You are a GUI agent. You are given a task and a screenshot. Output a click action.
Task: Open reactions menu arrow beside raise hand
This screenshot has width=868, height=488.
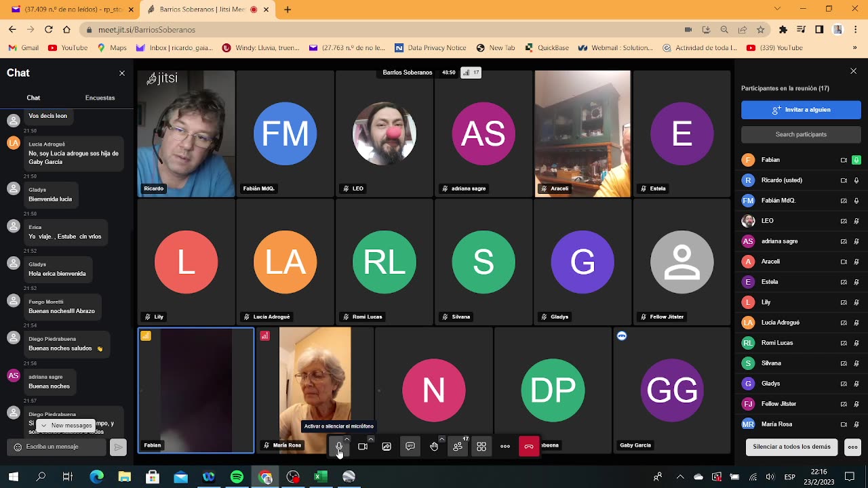click(442, 439)
